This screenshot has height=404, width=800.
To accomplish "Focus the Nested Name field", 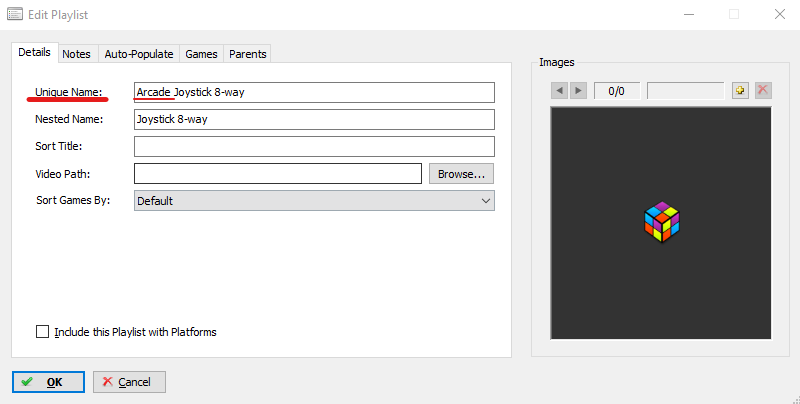I will coord(314,119).
